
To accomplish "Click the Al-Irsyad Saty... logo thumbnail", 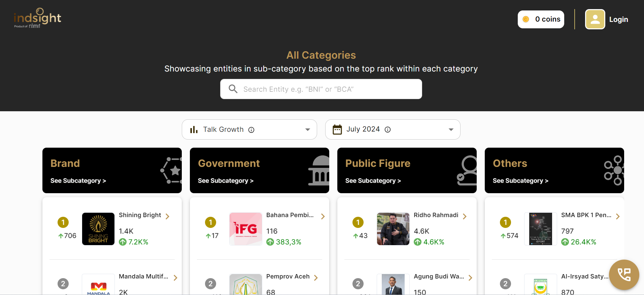I will [x=541, y=285].
